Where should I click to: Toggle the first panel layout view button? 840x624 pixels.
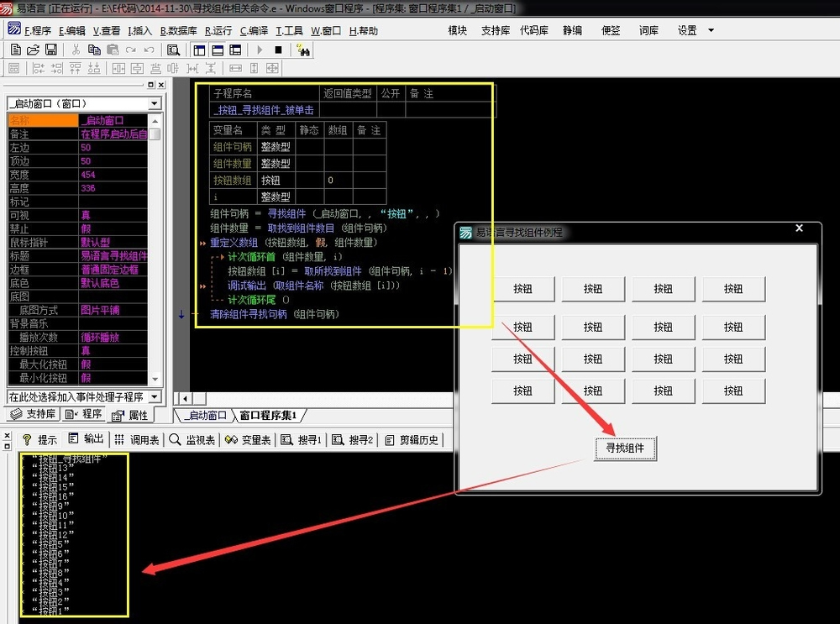[x=199, y=50]
